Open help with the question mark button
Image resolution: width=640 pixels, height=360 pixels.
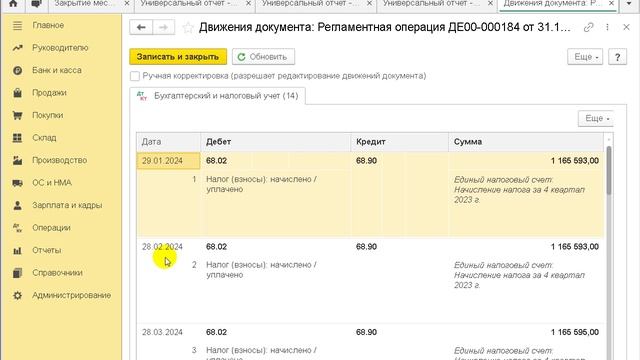(x=618, y=57)
